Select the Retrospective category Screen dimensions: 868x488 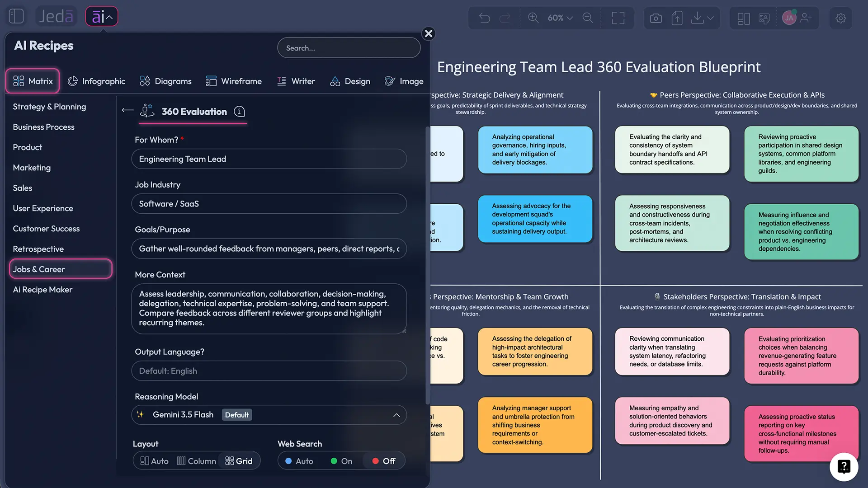click(38, 249)
